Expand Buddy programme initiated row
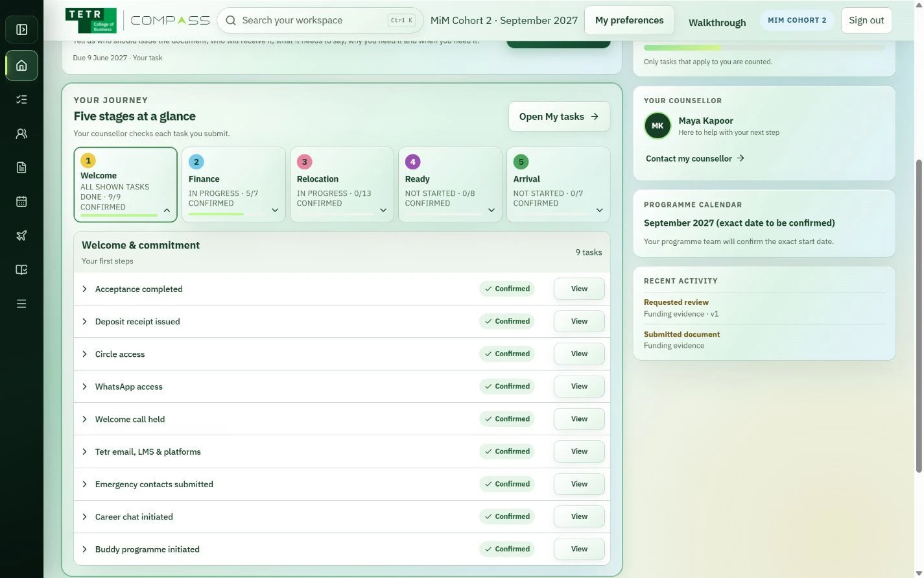Image resolution: width=924 pixels, height=578 pixels. coord(84,549)
